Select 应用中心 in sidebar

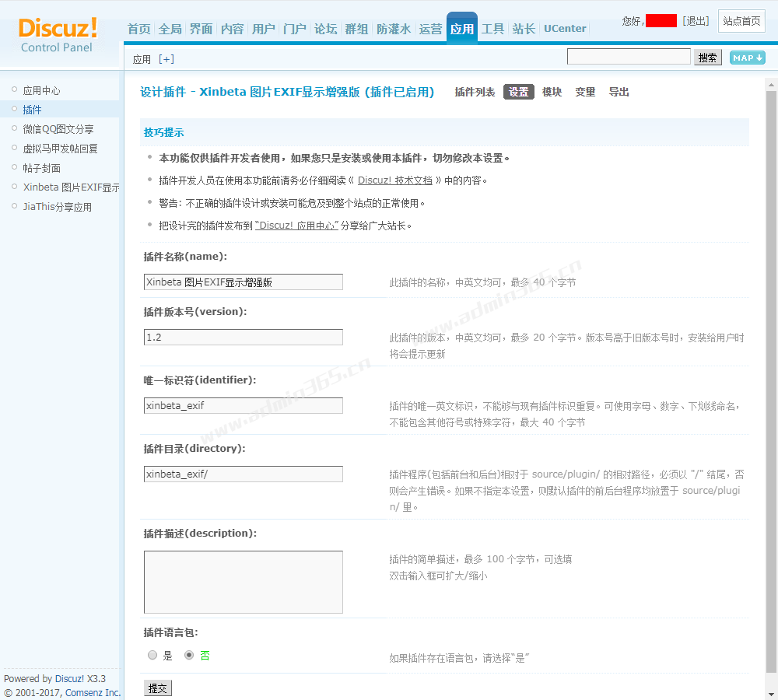[42, 90]
